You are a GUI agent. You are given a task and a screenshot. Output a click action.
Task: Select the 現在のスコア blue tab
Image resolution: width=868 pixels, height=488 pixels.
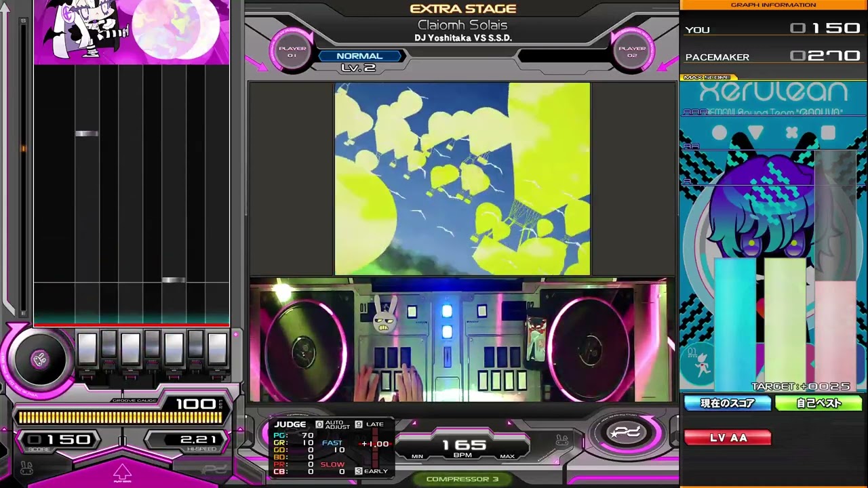(728, 403)
